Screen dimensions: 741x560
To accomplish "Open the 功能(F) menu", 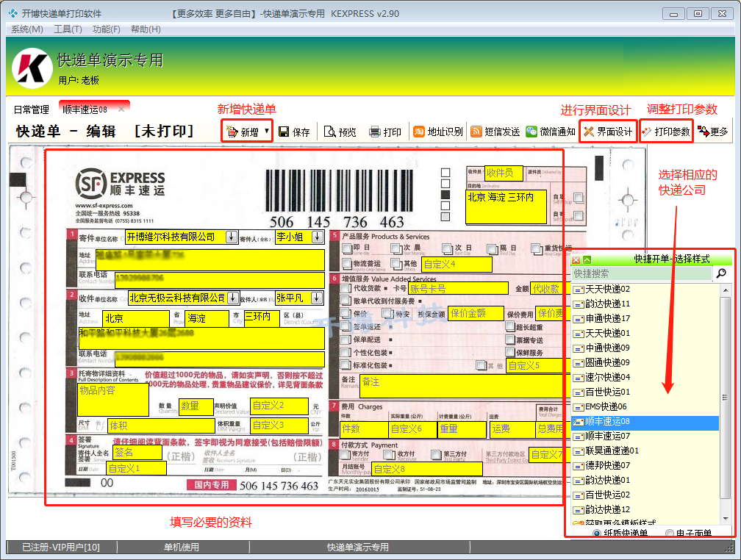I will 107,29.
